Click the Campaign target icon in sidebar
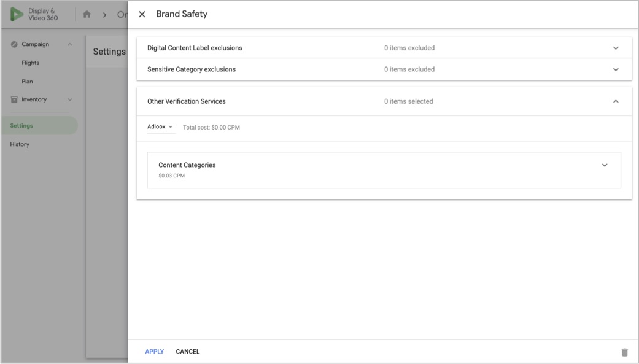The image size is (639, 364). click(14, 45)
